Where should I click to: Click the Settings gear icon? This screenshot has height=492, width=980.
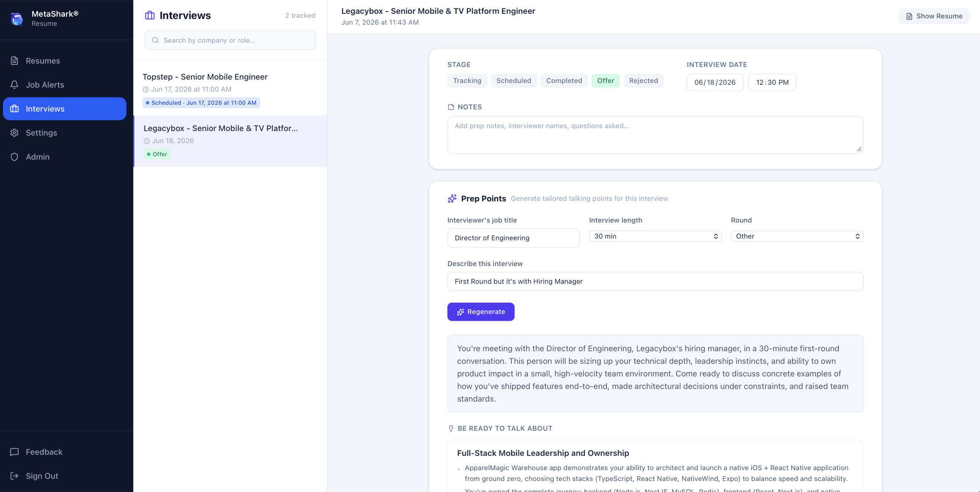tap(14, 133)
